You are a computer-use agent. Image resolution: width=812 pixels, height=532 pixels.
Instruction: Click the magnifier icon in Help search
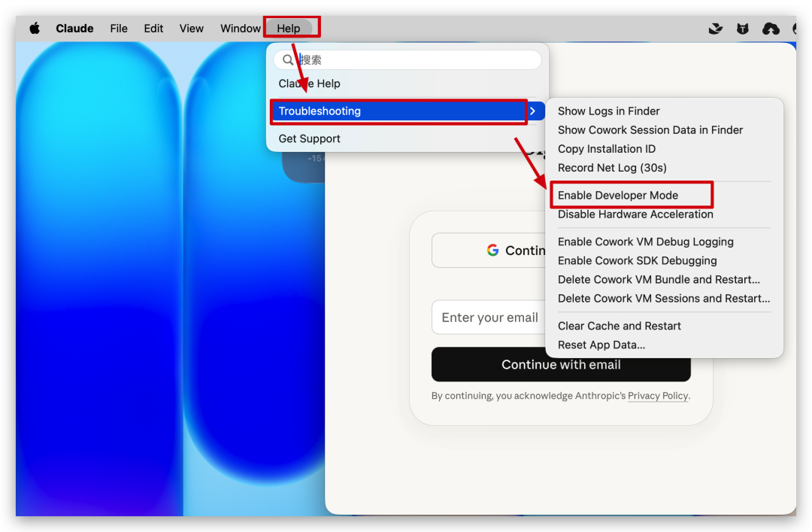pos(288,60)
